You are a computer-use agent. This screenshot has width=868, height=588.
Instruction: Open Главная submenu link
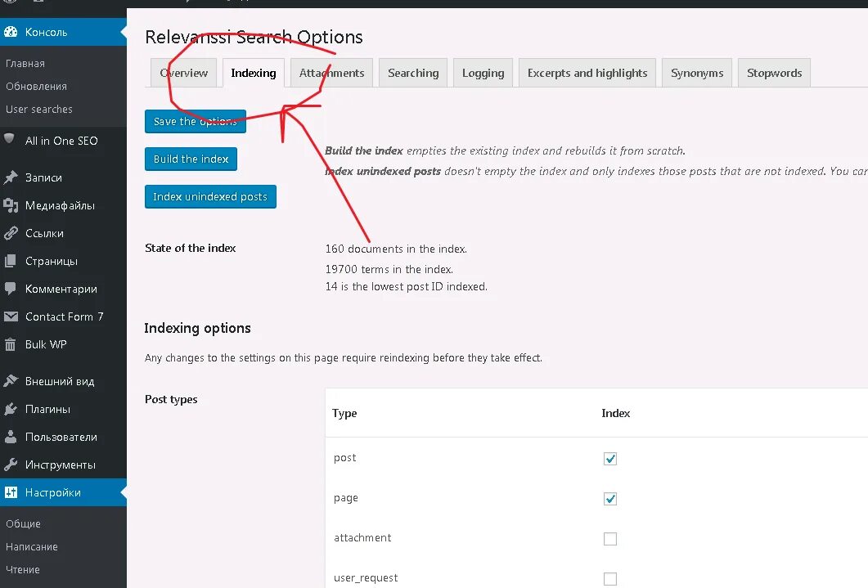click(x=25, y=64)
